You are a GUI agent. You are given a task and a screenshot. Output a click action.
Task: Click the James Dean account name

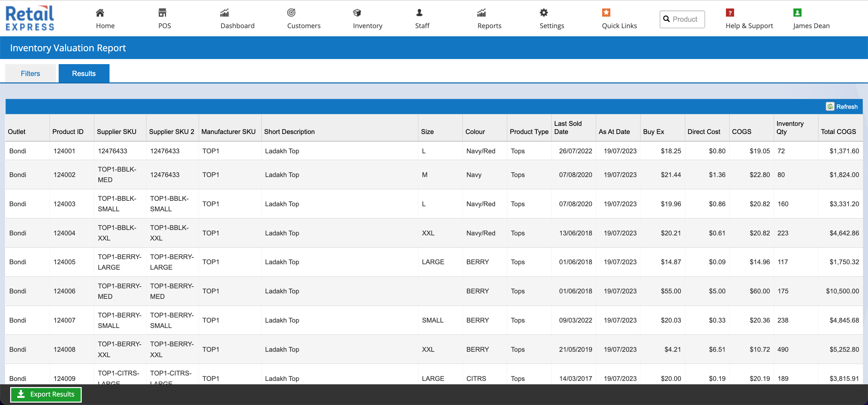coord(811,26)
